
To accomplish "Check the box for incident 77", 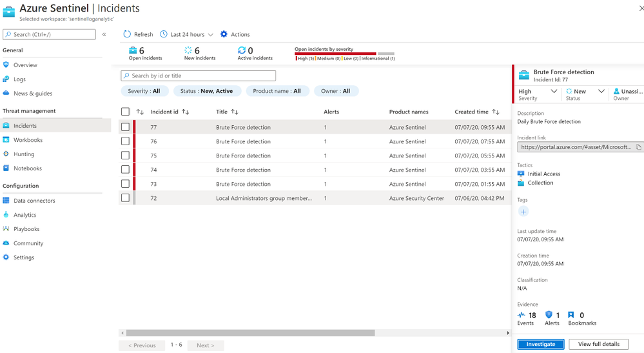I will [x=125, y=127].
